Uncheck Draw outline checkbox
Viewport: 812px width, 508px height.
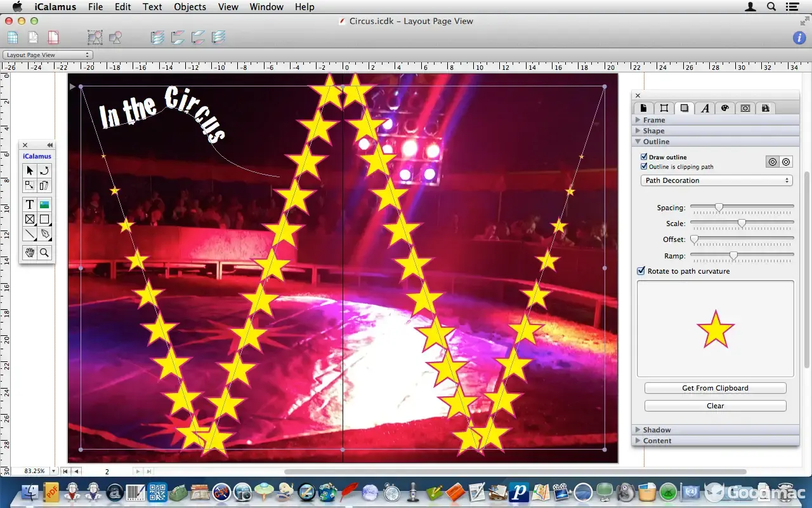point(644,157)
